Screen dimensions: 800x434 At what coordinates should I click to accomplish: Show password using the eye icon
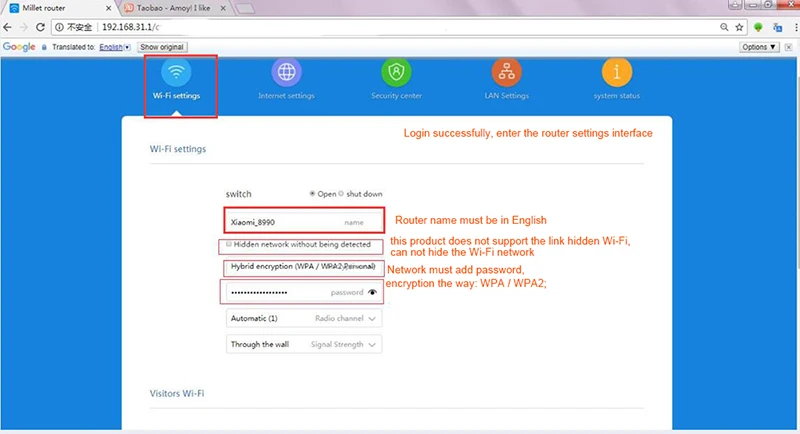point(372,292)
